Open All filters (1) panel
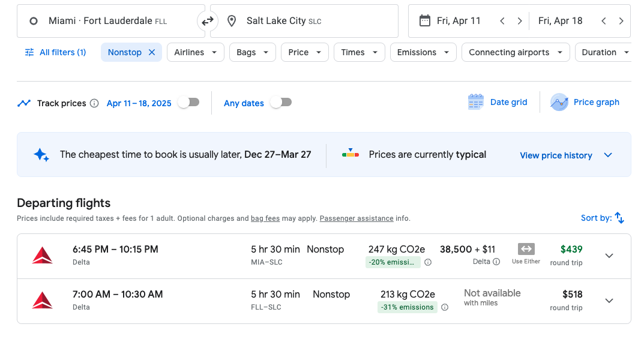 [55, 52]
